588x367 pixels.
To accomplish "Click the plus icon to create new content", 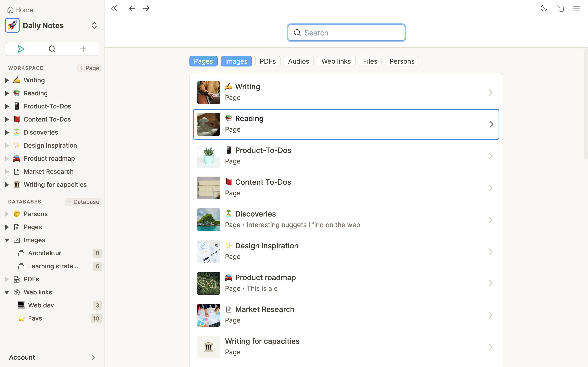I will coord(83,49).
